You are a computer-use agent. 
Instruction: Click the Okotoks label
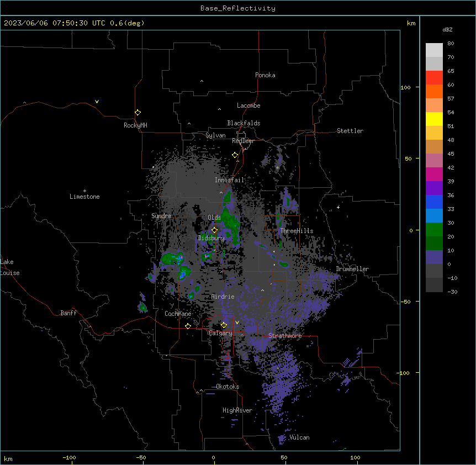point(228,387)
